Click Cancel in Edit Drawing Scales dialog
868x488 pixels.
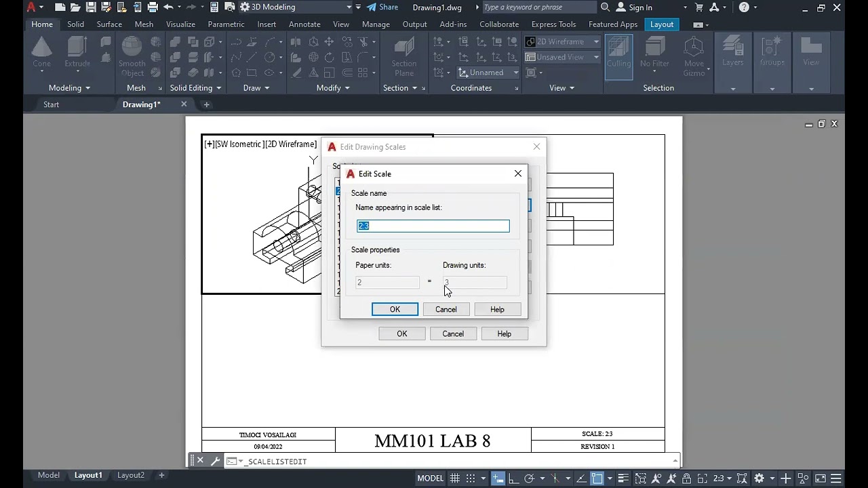click(x=453, y=333)
